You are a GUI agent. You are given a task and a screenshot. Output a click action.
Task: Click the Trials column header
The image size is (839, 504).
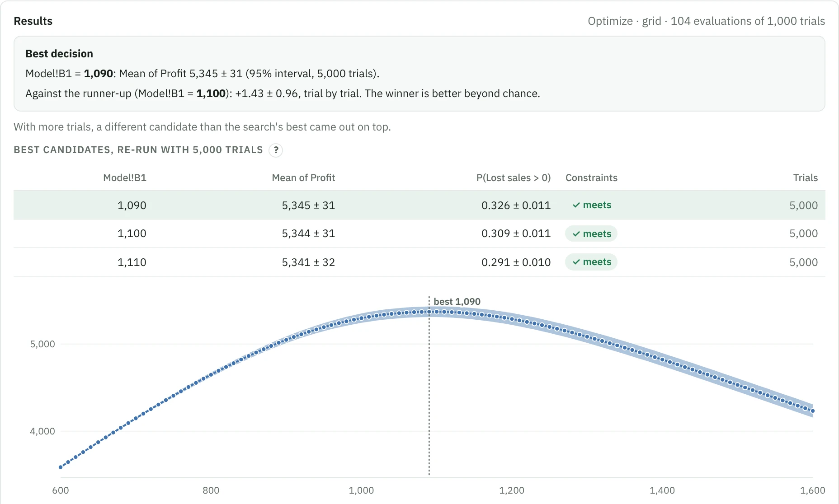(806, 178)
